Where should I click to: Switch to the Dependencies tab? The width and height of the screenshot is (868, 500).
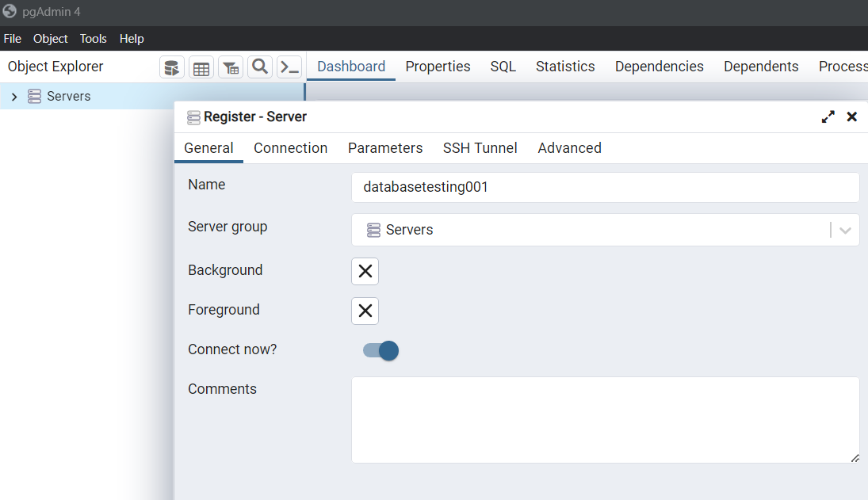(660, 67)
